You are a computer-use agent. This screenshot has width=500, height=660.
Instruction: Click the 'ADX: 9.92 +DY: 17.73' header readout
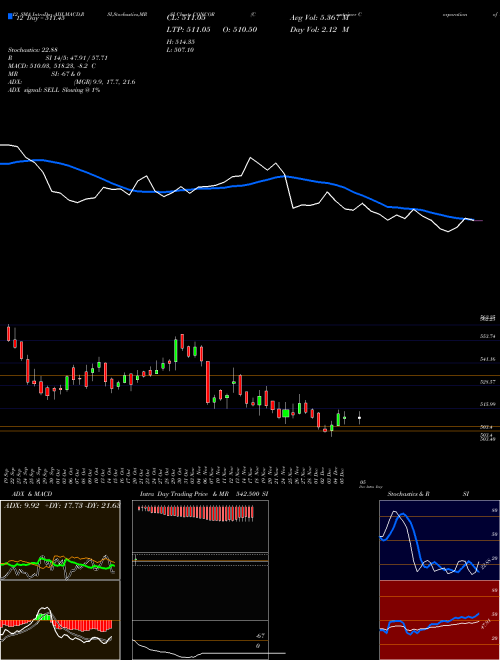[61, 506]
